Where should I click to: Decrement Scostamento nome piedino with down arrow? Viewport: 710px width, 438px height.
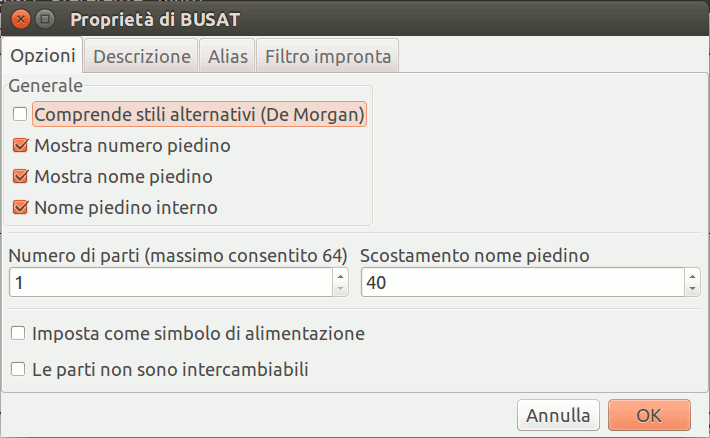pyautogui.click(x=693, y=290)
